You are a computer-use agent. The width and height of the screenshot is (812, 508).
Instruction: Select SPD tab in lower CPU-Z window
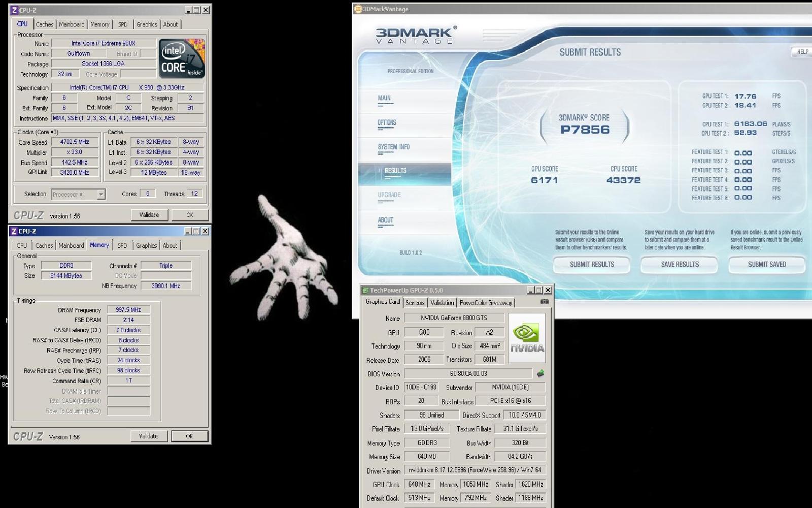pyautogui.click(x=122, y=245)
